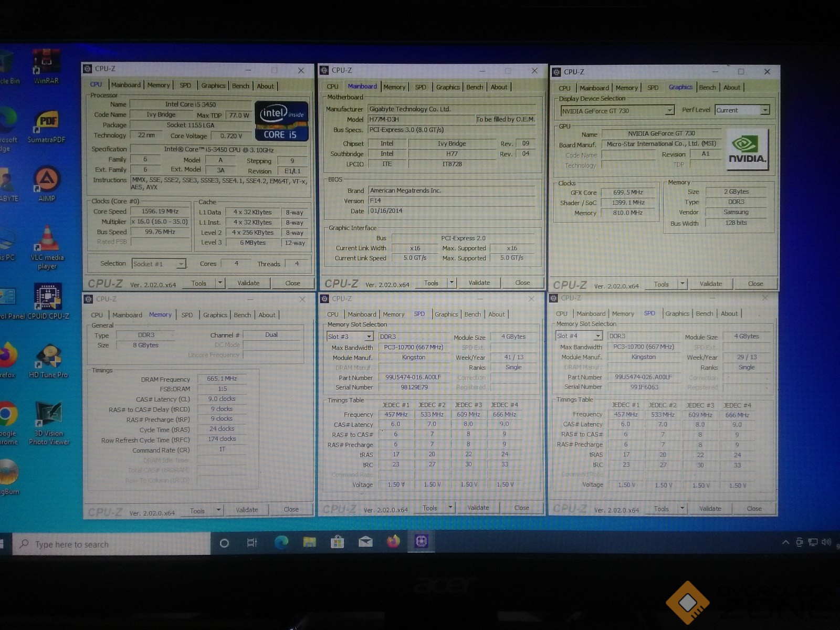
Task: Expand Tools arrow in Graphics window
Action: 682,284
